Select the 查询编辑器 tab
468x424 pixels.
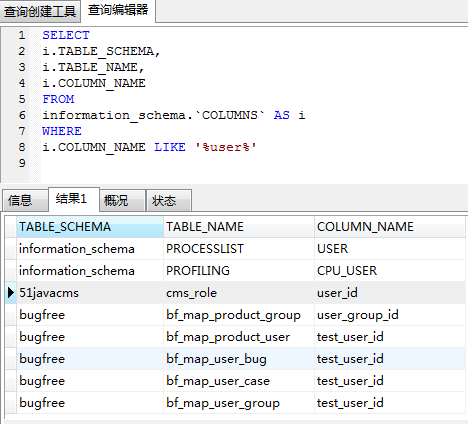118,10
